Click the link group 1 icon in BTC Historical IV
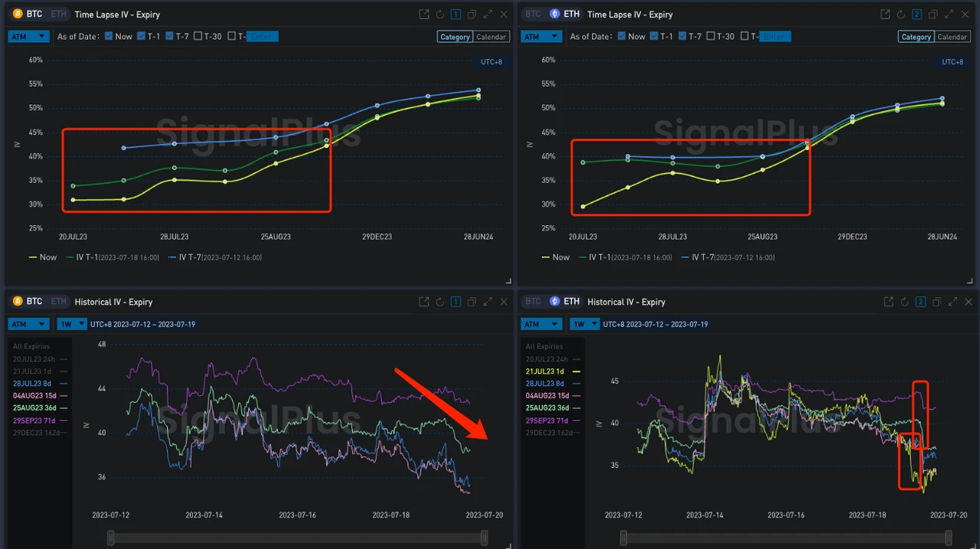 click(x=456, y=302)
